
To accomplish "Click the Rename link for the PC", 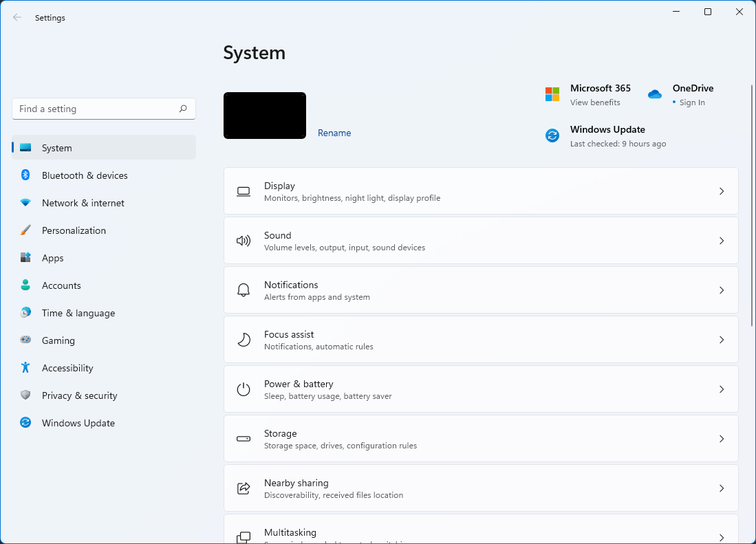I will (334, 133).
